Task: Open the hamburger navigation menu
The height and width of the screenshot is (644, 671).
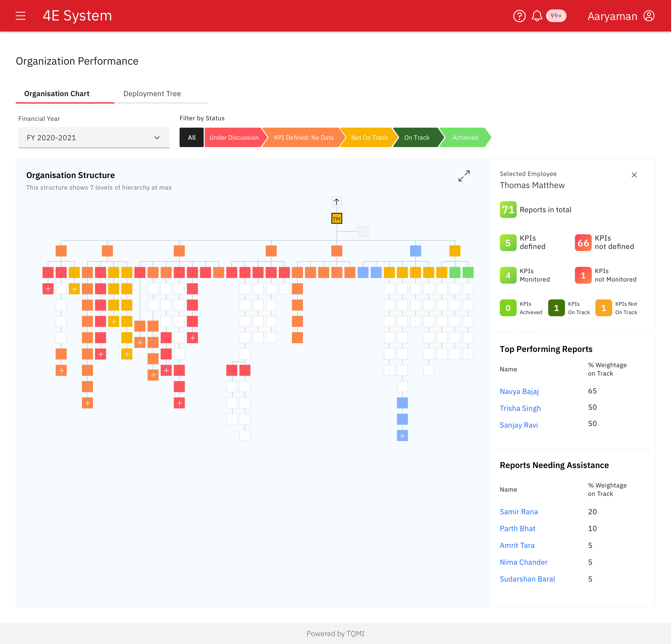Action: tap(20, 16)
